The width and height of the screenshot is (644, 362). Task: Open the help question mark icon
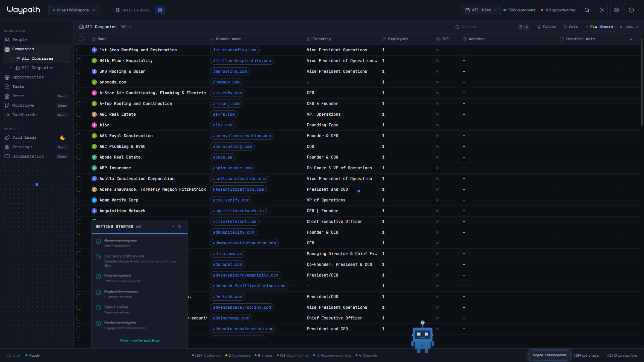pyautogui.click(x=631, y=10)
